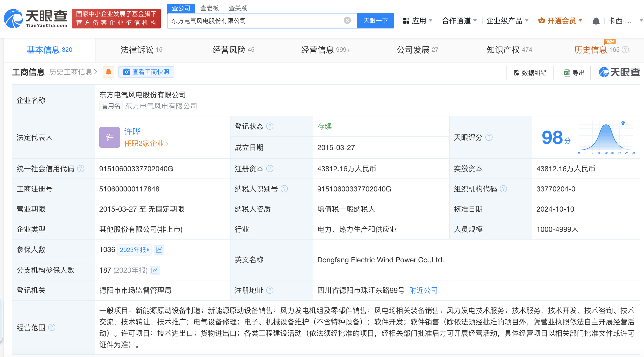Open trend chart icon for 分支机构参保人数
The height and width of the screenshot is (357, 644).
pos(155,270)
